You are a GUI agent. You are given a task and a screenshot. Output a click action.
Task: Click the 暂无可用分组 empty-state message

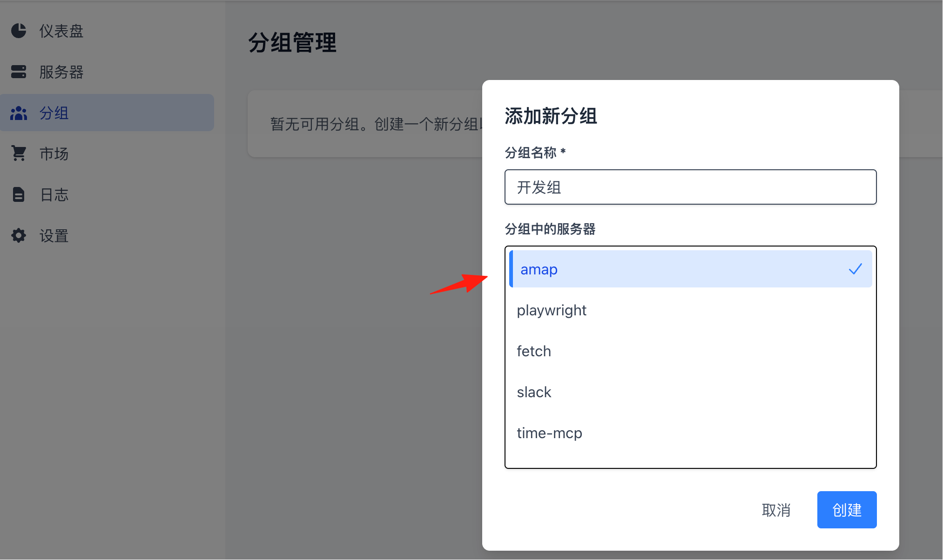click(376, 124)
